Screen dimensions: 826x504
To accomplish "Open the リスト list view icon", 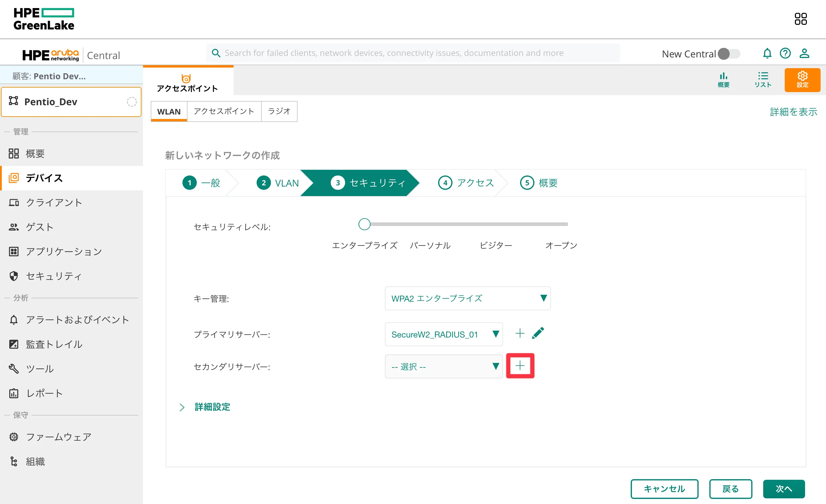I will (763, 80).
